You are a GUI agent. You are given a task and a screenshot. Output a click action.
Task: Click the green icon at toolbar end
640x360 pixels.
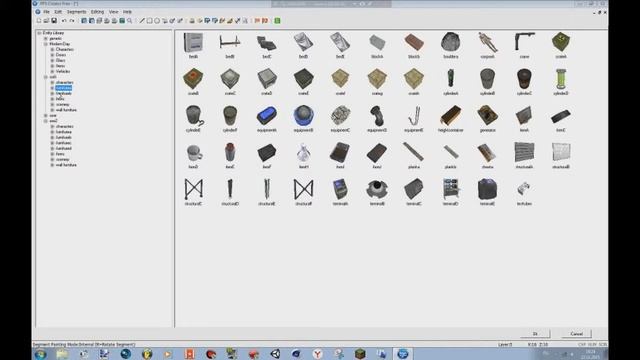[277, 20]
